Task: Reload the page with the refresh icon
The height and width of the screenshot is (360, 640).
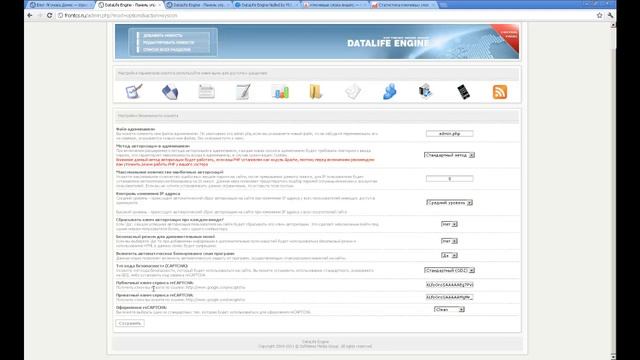Action: 50,15
